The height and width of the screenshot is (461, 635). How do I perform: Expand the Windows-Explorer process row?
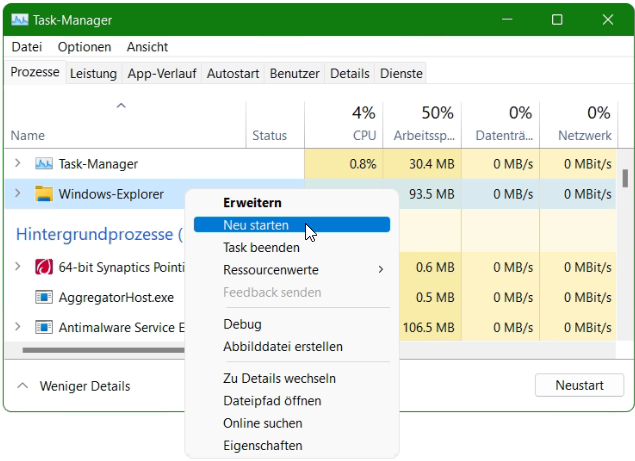point(17,193)
